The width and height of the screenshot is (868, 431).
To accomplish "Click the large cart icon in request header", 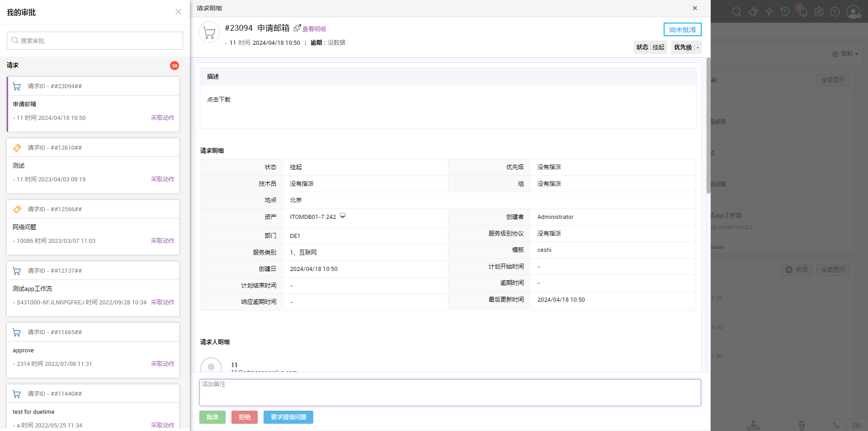I will (209, 33).
